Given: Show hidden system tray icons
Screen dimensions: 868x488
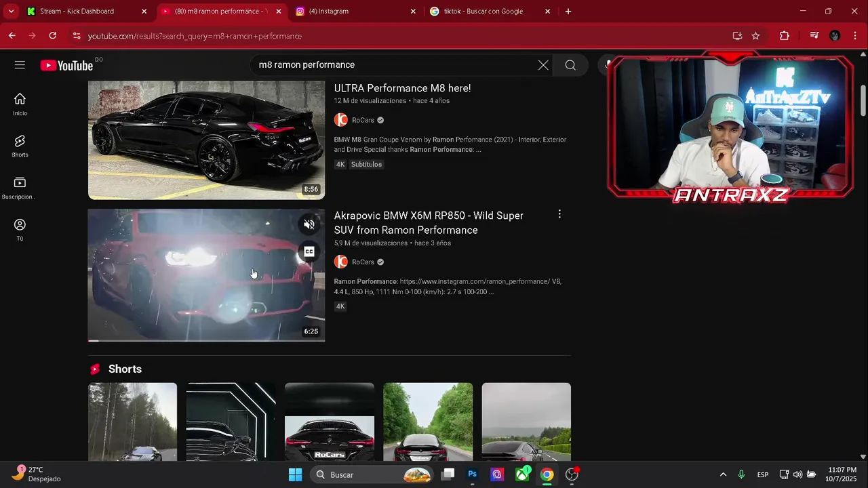Looking at the screenshot, I should coord(723,474).
